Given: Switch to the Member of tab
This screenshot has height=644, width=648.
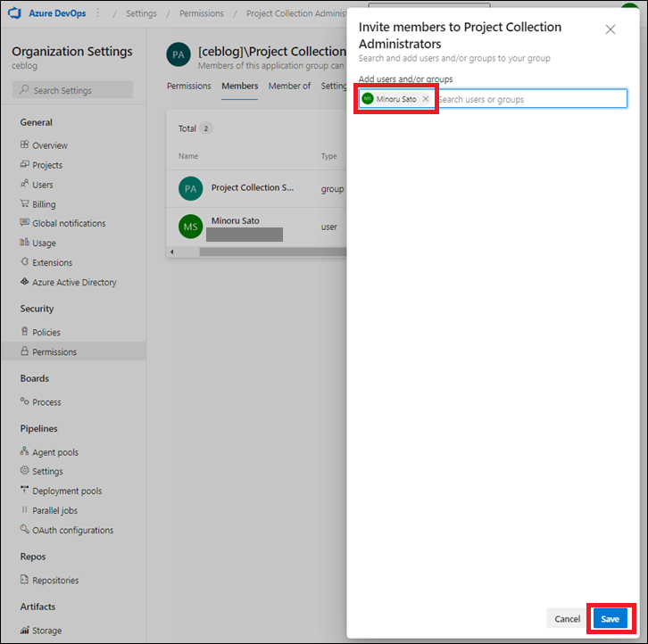Looking at the screenshot, I should [289, 86].
